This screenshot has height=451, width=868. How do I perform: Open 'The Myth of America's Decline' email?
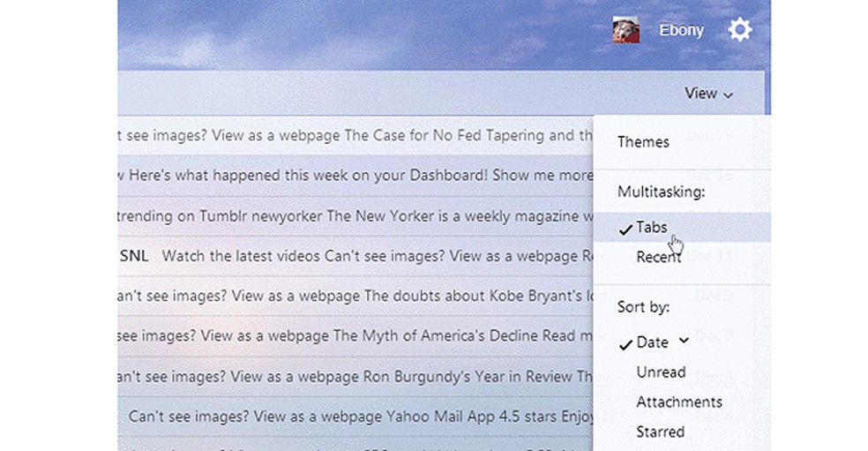tap(355, 336)
